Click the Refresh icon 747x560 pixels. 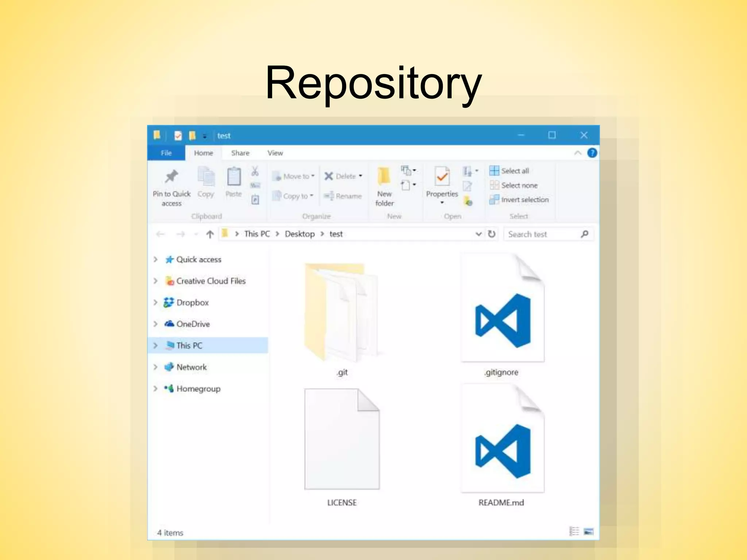[x=492, y=234]
